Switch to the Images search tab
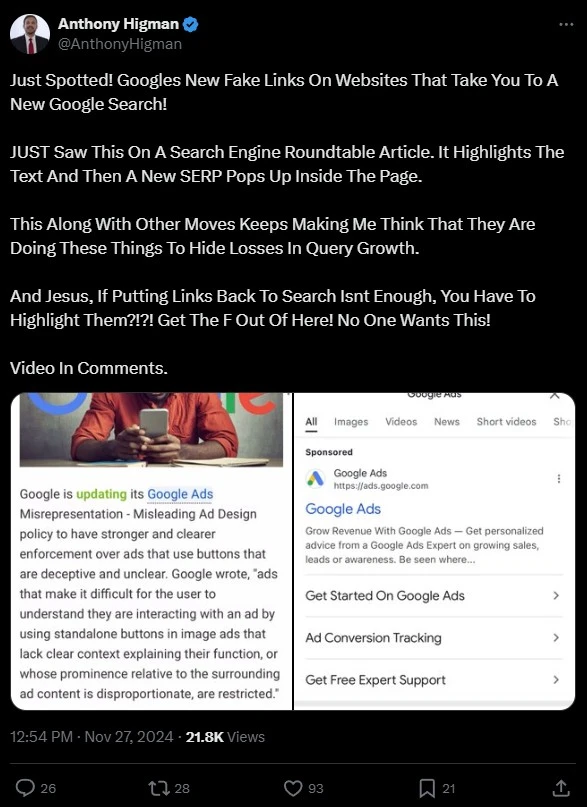587x807 pixels. coord(351,422)
